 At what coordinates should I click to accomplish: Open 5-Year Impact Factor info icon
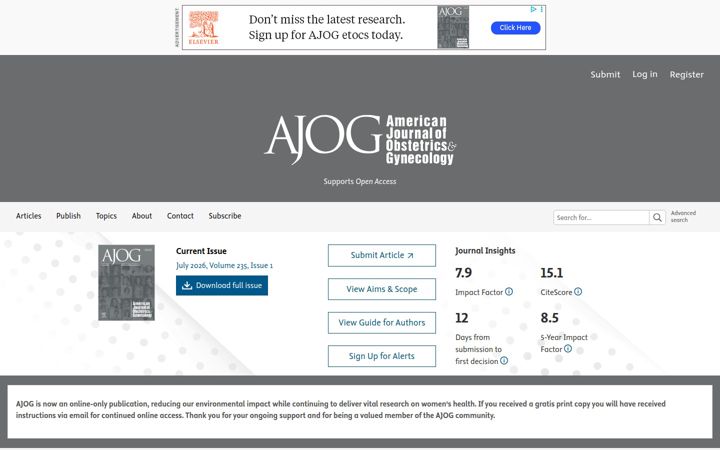(568, 349)
